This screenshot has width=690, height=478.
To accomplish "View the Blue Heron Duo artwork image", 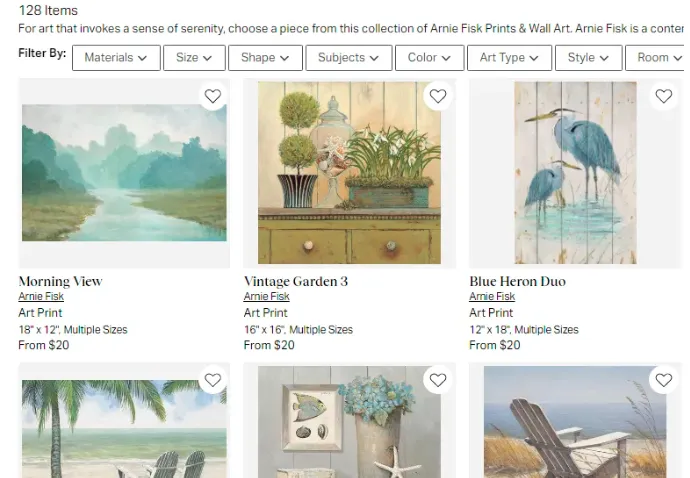I will point(575,172).
